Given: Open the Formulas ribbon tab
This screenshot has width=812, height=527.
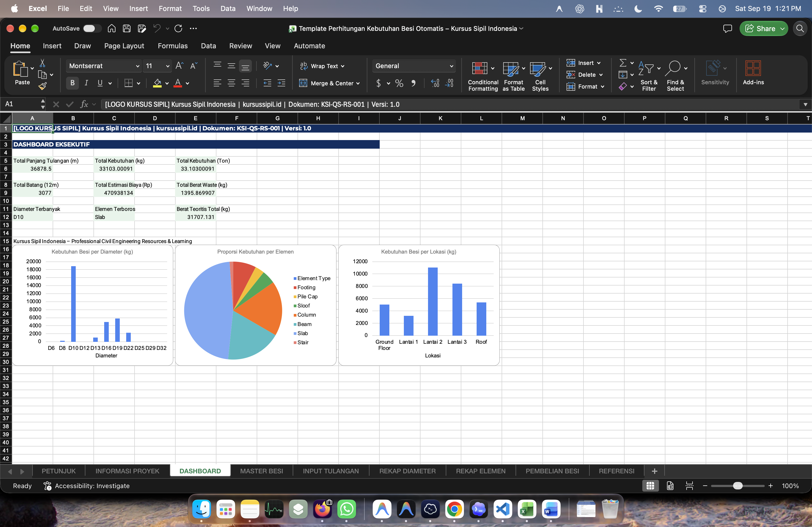Looking at the screenshot, I should tap(173, 46).
